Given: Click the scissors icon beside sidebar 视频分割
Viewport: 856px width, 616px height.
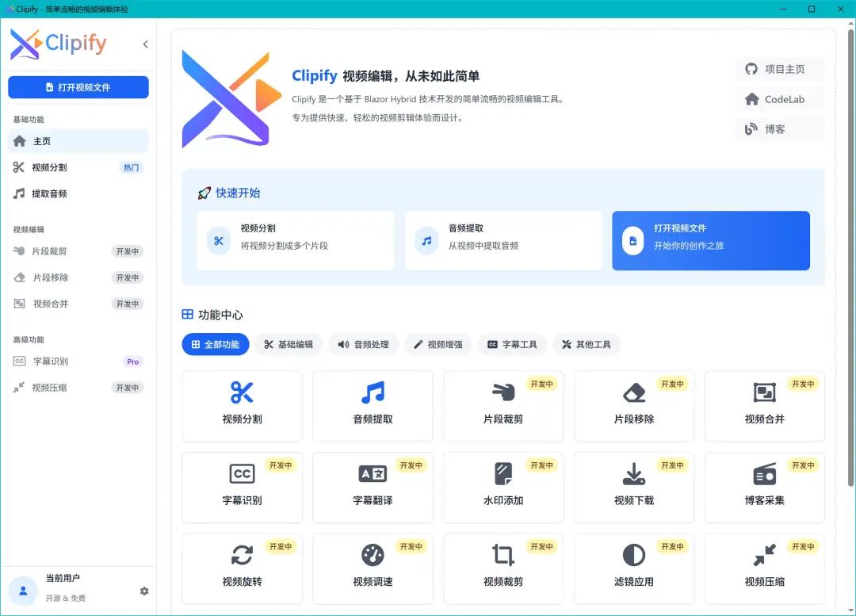Looking at the screenshot, I should point(19,167).
